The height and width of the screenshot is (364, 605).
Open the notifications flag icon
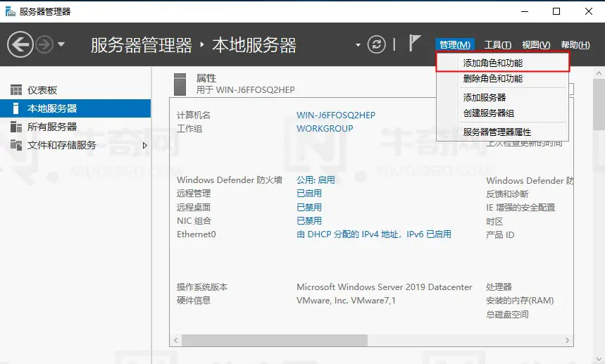click(414, 43)
